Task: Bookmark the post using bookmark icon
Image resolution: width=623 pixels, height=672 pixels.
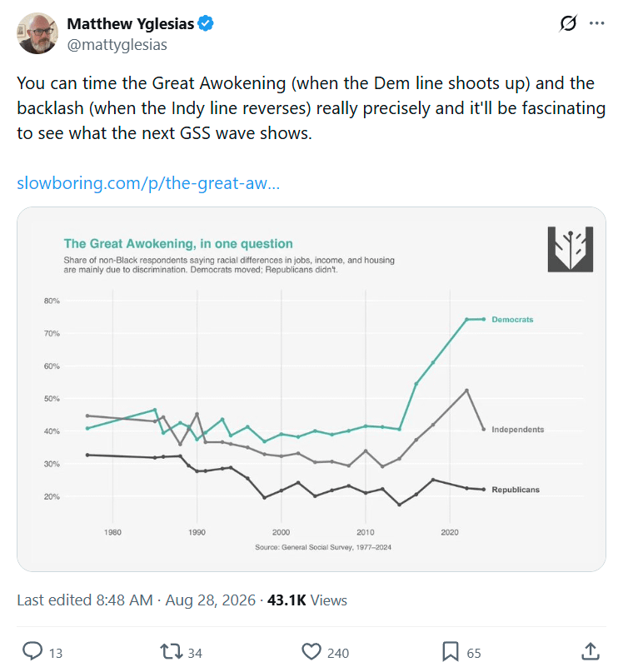Action: tap(451, 651)
